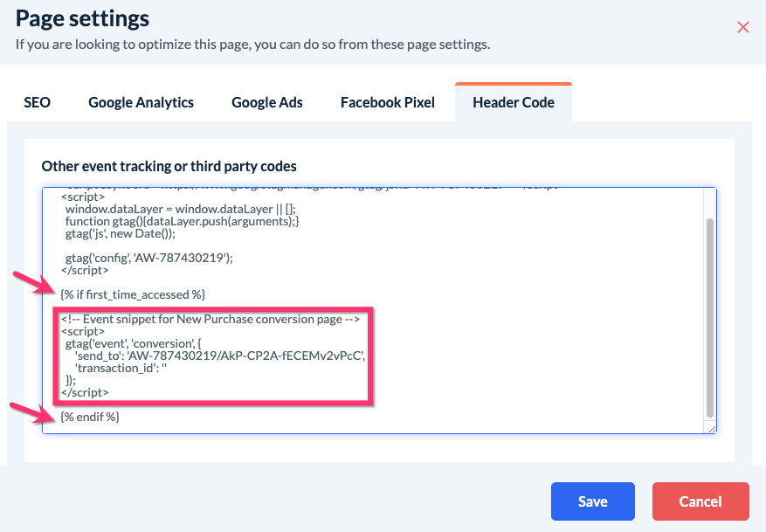Select the Google Ads tab
Viewport: 766px width, 532px height.
tap(267, 102)
